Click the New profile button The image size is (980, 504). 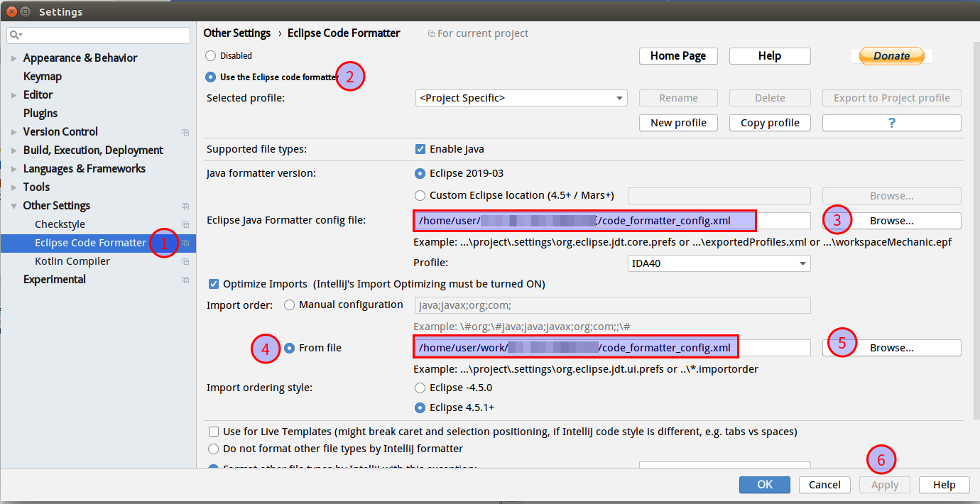[x=678, y=123]
